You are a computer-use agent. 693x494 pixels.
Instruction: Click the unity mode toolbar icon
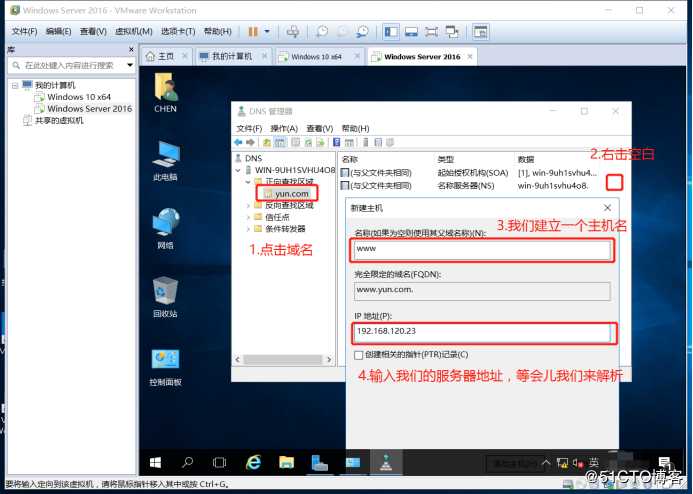coord(452,32)
